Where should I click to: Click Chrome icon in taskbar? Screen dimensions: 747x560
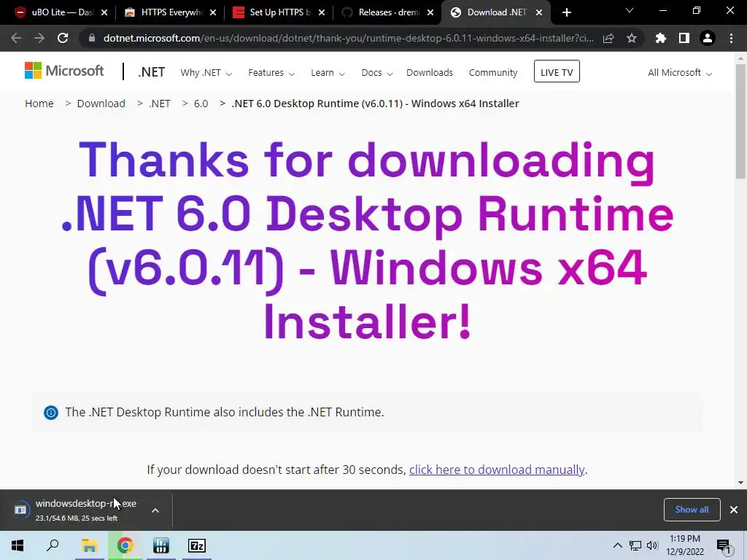pos(125,545)
